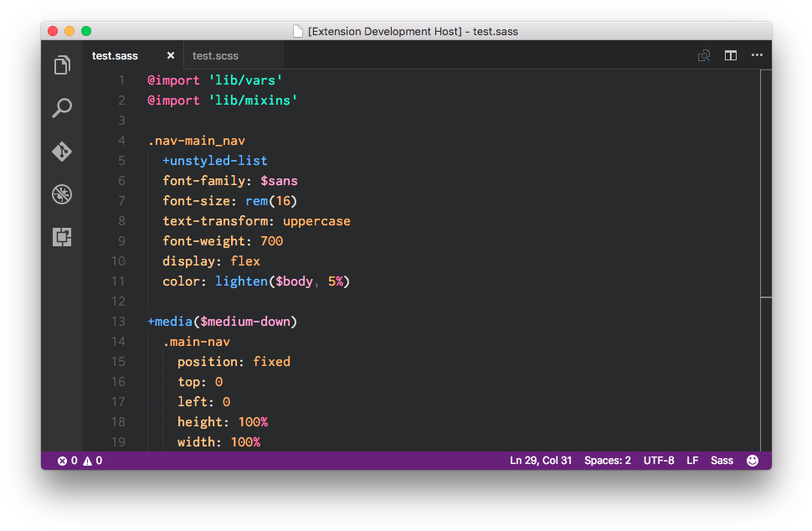Open the editor More Actions menu

click(x=757, y=55)
